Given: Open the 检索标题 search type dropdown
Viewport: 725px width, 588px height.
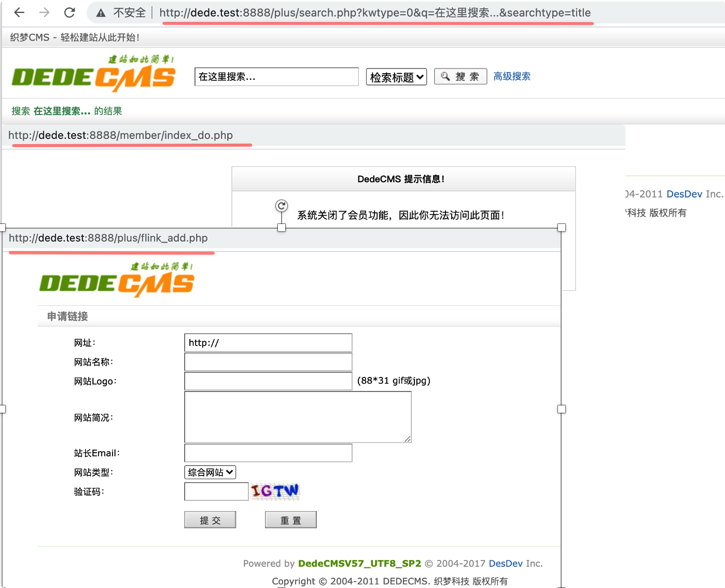Looking at the screenshot, I should click(x=396, y=77).
